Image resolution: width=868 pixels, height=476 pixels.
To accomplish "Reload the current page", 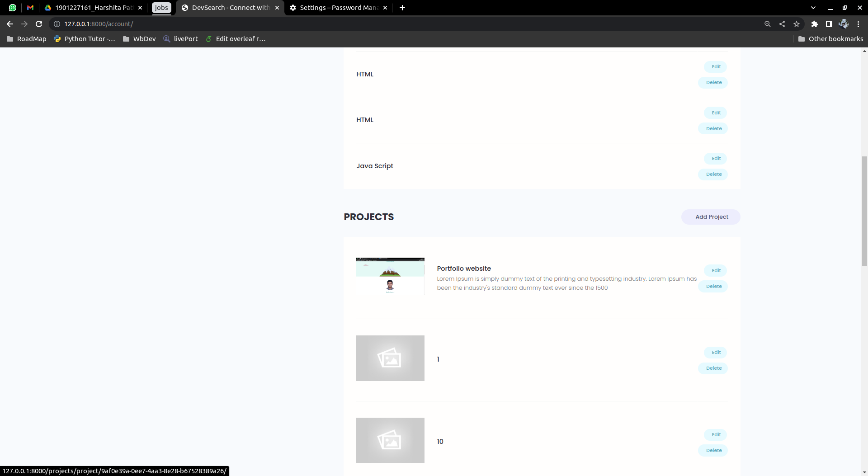I will (39, 24).
